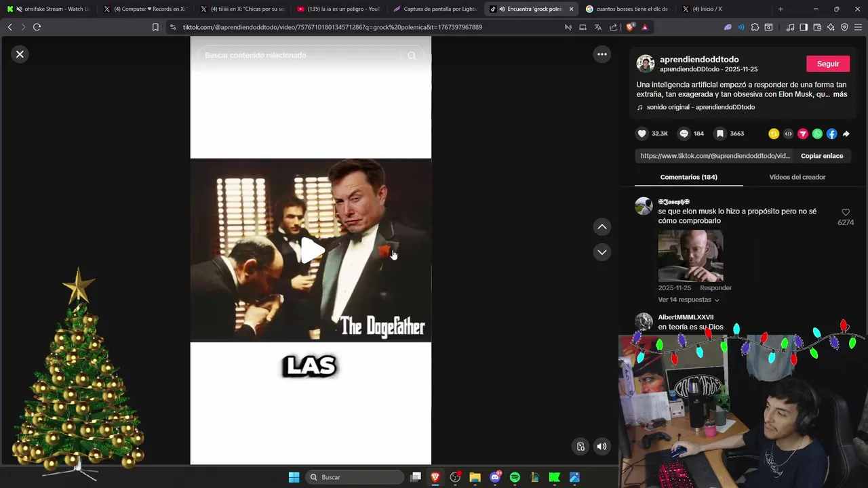868x488 pixels.
Task: Open browser extensions puzzle icon
Action: click(755, 27)
